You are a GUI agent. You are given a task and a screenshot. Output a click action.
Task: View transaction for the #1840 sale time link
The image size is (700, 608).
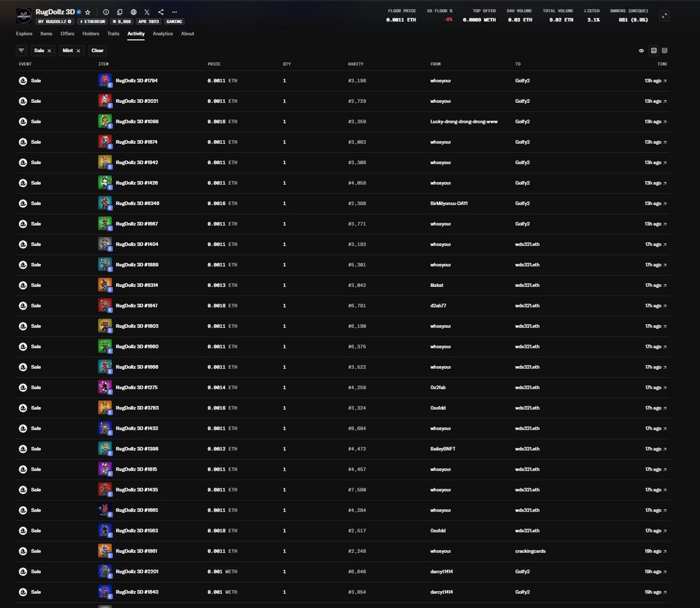[x=656, y=592]
